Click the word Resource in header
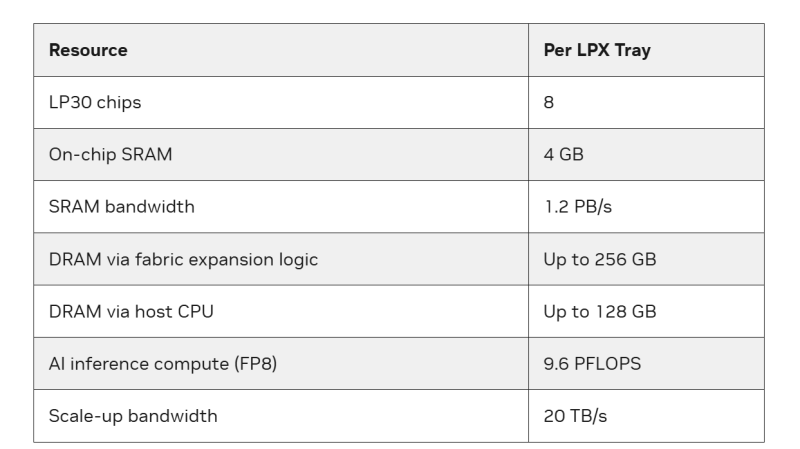 pos(89,50)
